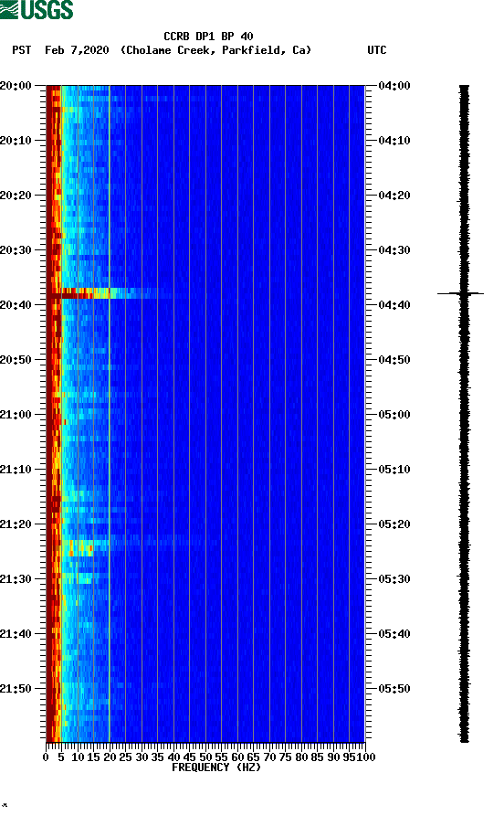Click the '10' frequency axis label
Viewport: 504px width, 815px height.
(x=78, y=757)
